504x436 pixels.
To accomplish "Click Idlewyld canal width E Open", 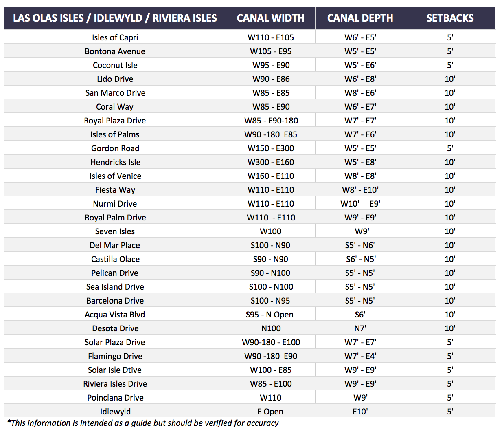I will 270,412.
